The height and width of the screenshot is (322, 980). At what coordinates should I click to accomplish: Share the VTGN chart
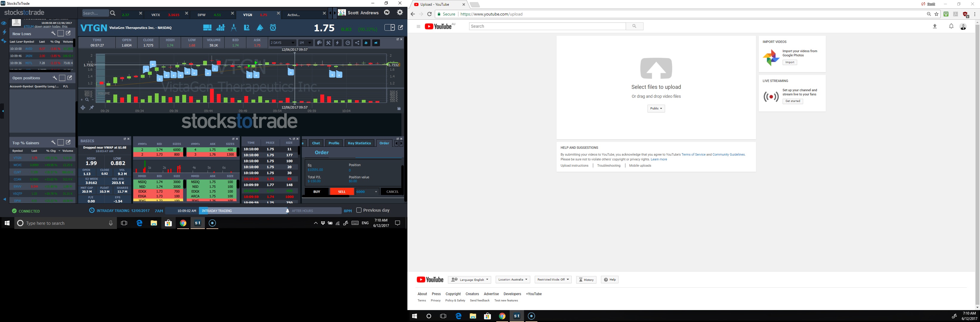[357, 43]
